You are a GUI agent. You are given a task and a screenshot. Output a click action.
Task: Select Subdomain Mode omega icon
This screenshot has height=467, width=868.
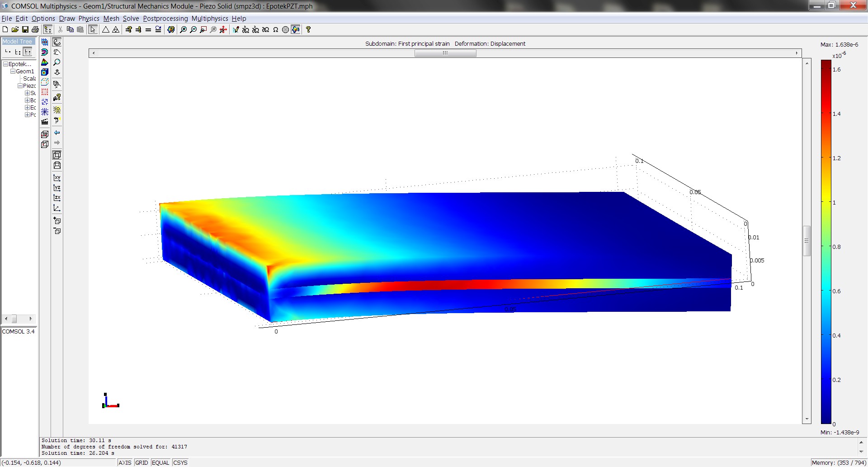[x=275, y=29]
